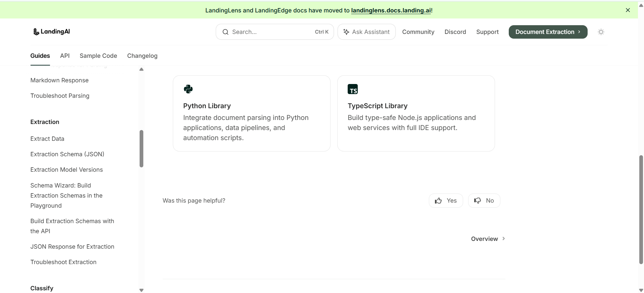644x293 pixels.
Task: Close the green announcement banner
Action: click(628, 10)
